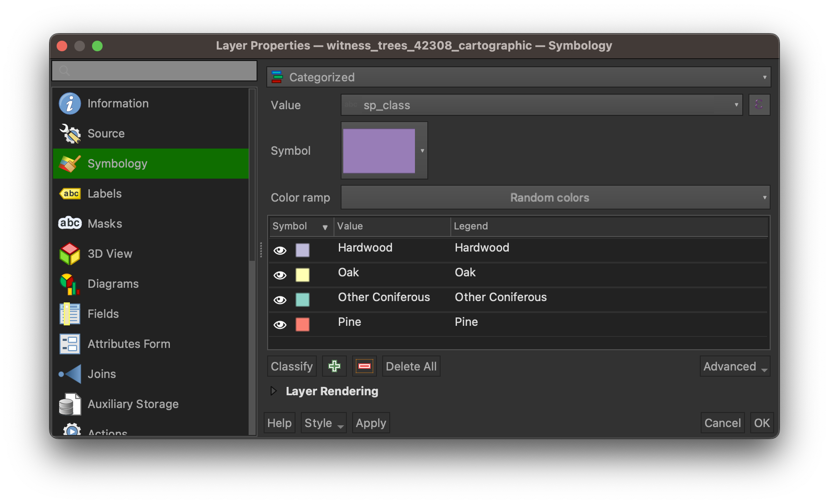The width and height of the screenshot is (829, 504).
Task: Open the Attributes Form tab
Action: pos(151,344)
